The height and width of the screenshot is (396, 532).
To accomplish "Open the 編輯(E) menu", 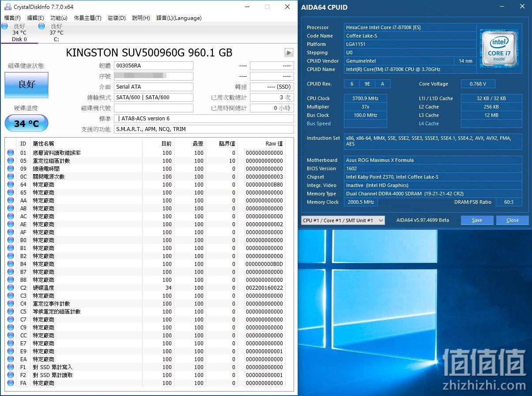I will coord(35,18).
